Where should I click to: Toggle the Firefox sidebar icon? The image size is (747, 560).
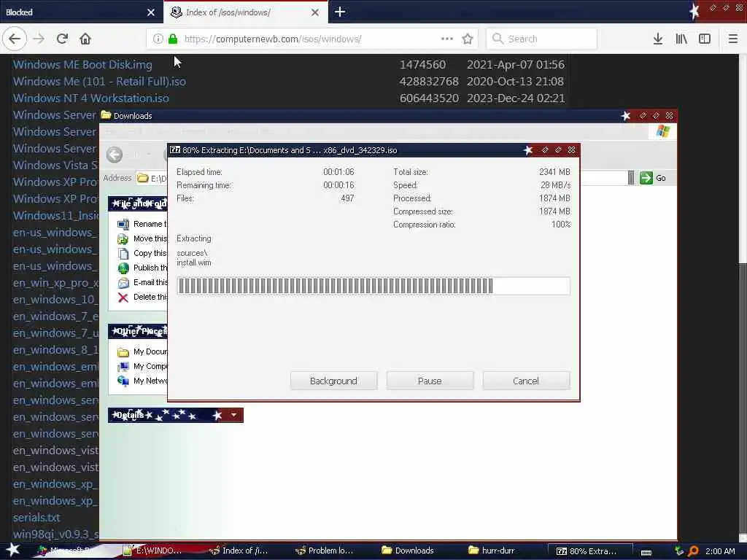coord(705,39)
